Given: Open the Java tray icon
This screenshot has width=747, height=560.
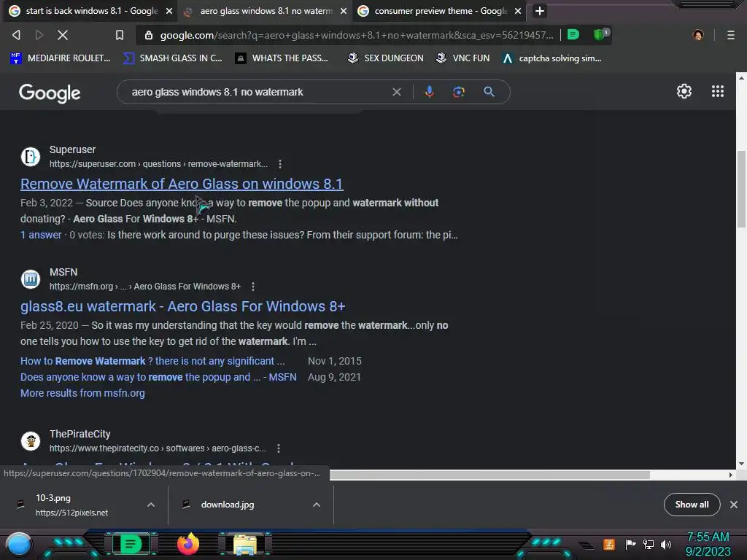Looking at the screenshot, I should 609,544.
